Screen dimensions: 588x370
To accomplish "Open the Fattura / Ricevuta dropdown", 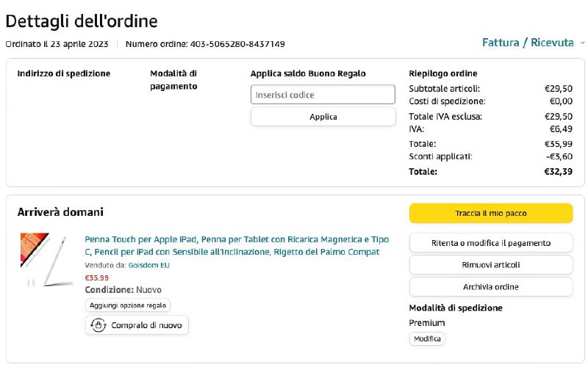I will [x=527, y=43].
